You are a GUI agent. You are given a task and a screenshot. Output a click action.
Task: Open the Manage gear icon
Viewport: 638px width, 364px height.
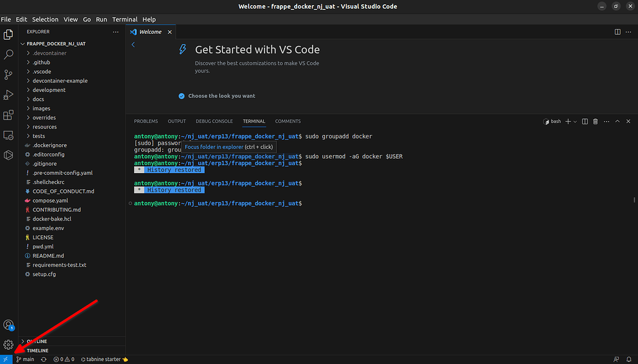9,344
